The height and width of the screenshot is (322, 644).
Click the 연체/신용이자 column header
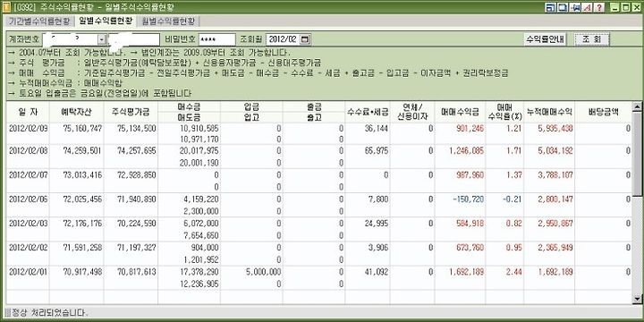412,112
